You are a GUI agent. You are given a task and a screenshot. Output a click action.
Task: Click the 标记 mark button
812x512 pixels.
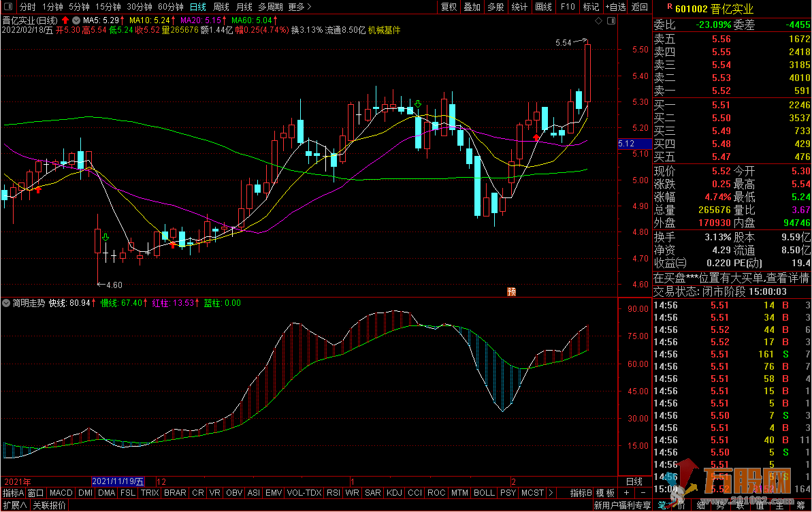[591, 7]
